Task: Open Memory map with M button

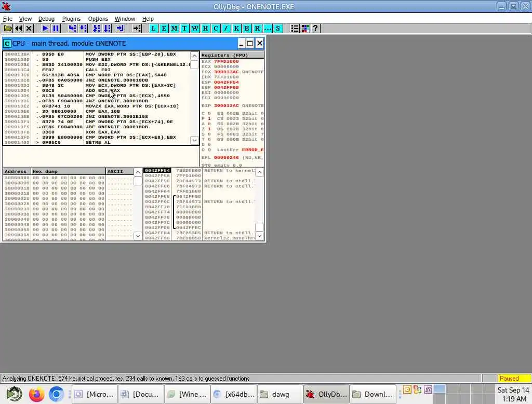Action: (x=174, y=29)
